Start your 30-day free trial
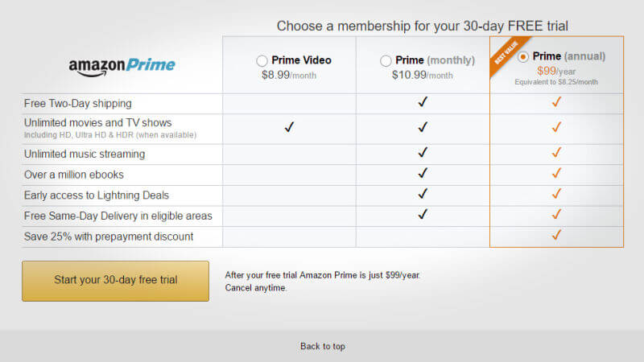Image resolution: width=644 pixels, height=362 pixels. 115,280
